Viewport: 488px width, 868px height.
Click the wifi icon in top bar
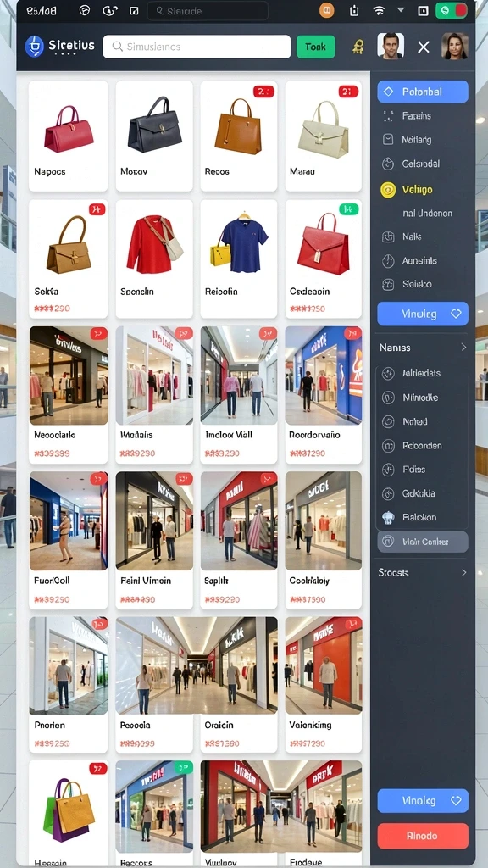(x=379, y=10)
